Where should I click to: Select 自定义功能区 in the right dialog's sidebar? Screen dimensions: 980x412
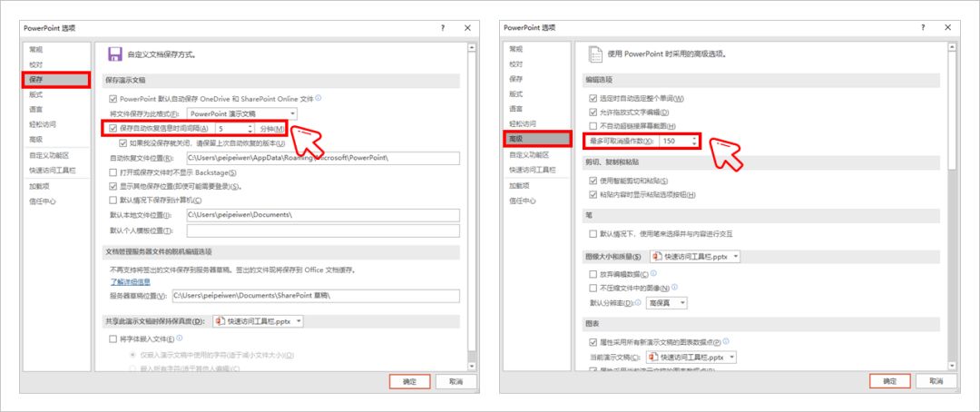529,154
